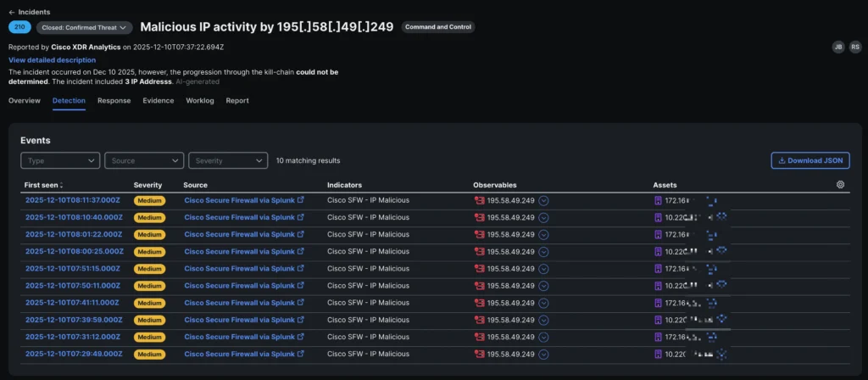Open external link icon for 07:41:11 event source
Viewport: 868px width, 380px height.
(301, 303)
